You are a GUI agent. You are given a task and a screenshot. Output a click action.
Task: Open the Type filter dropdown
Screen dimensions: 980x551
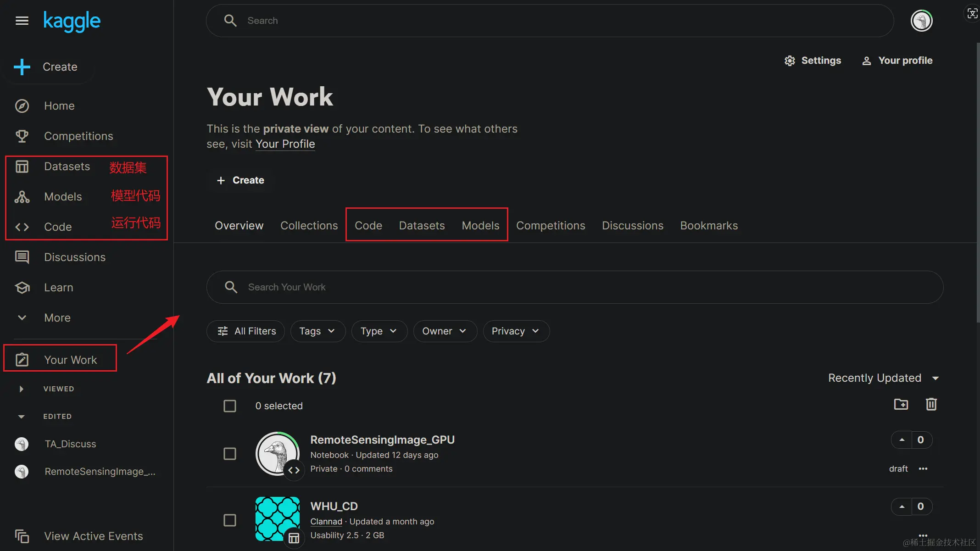(x=379, y=331)
